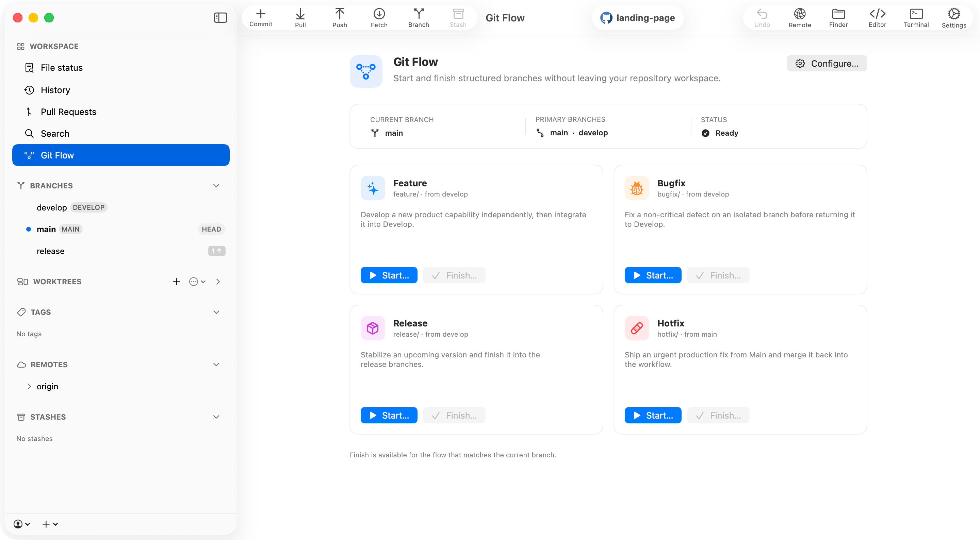Click the STASHES section header label

(48, 417)
